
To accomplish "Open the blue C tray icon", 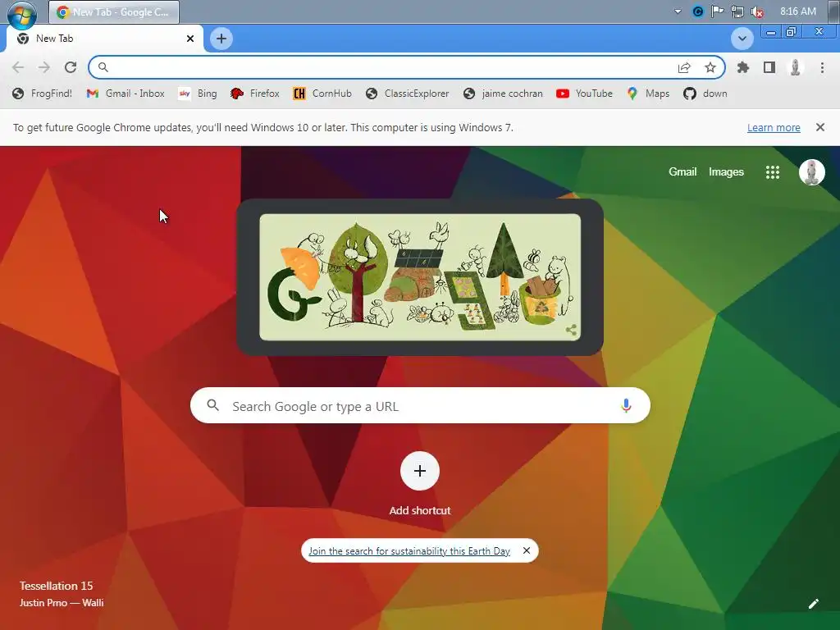I will pyautogui.click(x=697, y=11).
